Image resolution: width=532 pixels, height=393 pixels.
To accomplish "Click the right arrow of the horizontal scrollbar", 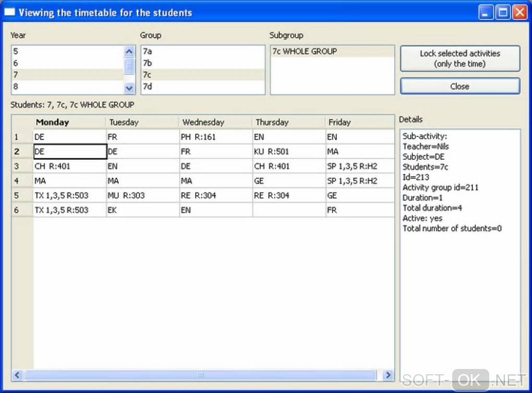I will click(388, 375).
